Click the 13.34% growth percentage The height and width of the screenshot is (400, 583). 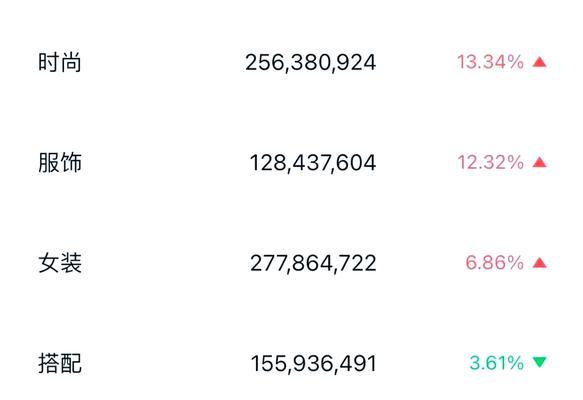point(490,62)
